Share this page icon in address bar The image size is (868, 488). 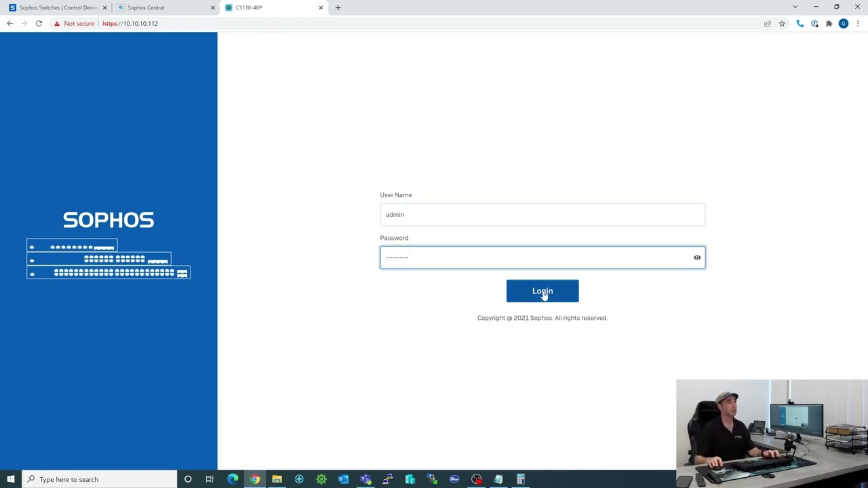[x=768, y=24]
